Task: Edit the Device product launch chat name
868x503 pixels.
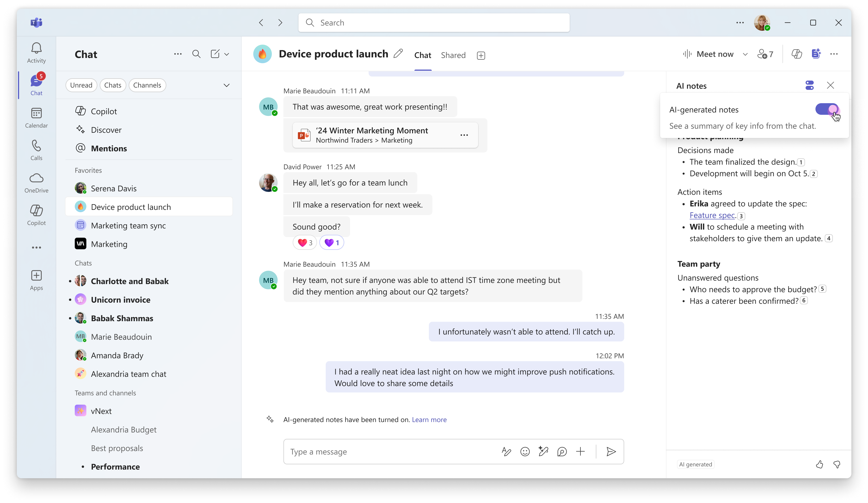Action: tap(398, 53)
